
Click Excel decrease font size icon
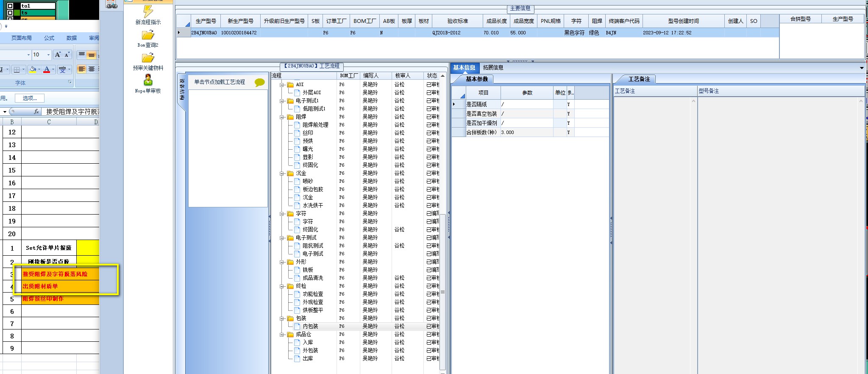coord(67,55)
